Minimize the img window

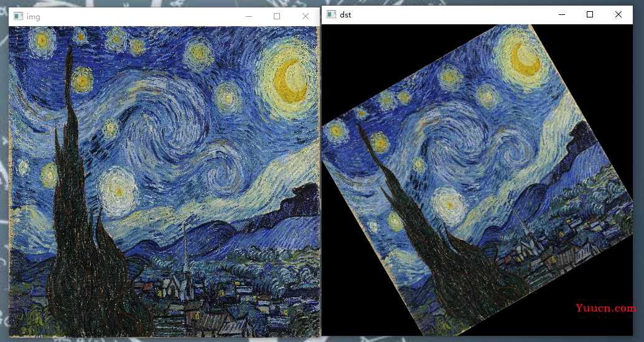tap(248, 16)
